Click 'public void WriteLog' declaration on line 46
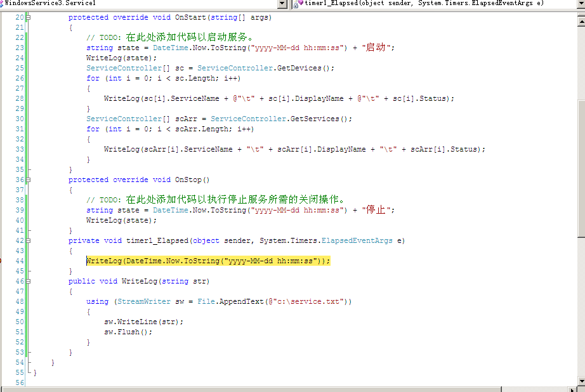The image size is (585, 392). [113, 281]
